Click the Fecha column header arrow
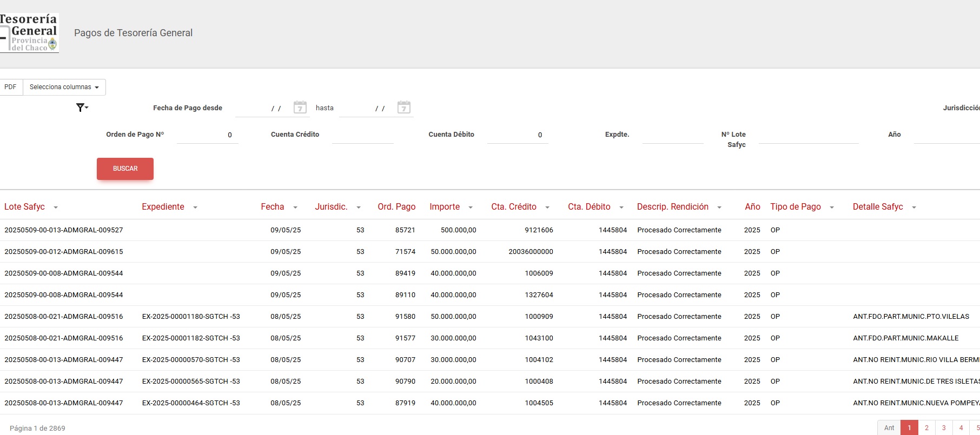The width and height of the screenshot is (980, 435). (x=295, y=208)
